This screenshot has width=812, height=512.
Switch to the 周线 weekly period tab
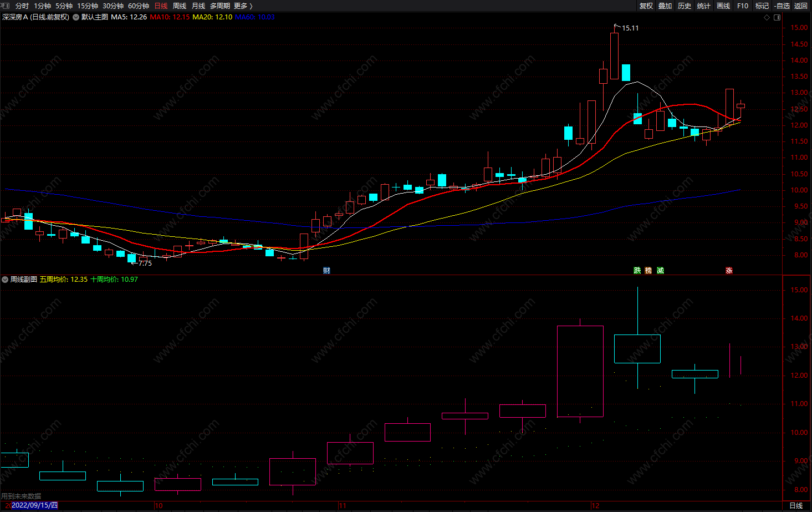[x=180, y=6]
